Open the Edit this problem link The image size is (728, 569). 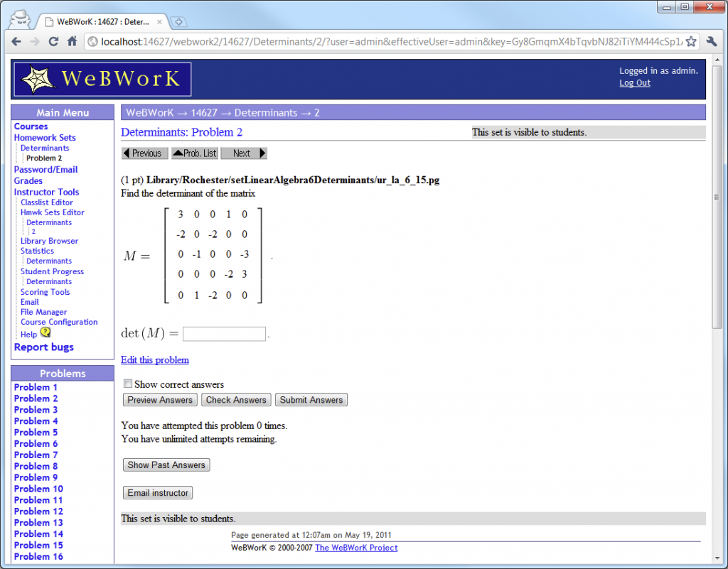(x=154, y=359)
